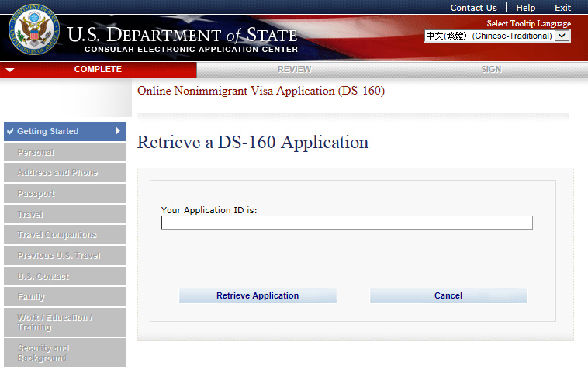
Task: Click the Exit link
Action: 562,8
